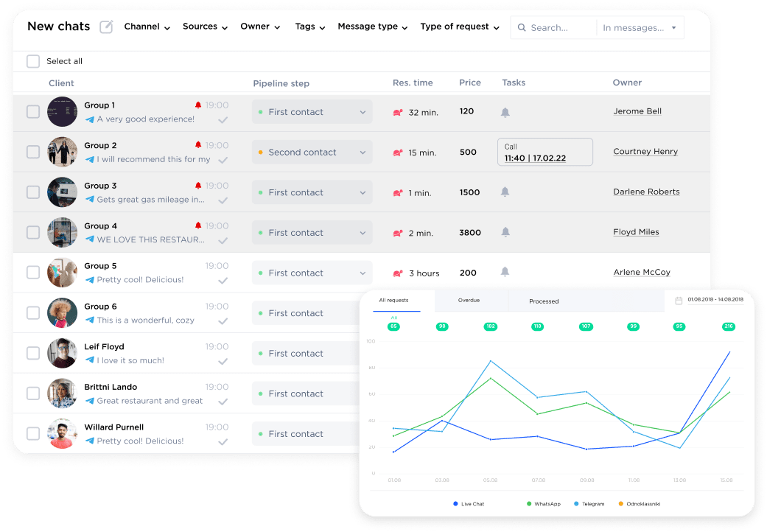Image resolution: width=767 pixels, height=532 pixels.
Task: Switch to the Processed tab
Action: point(544,301)
